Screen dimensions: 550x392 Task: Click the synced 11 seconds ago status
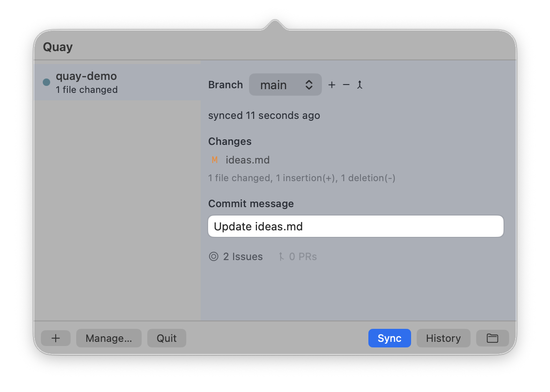click(264, 115)
